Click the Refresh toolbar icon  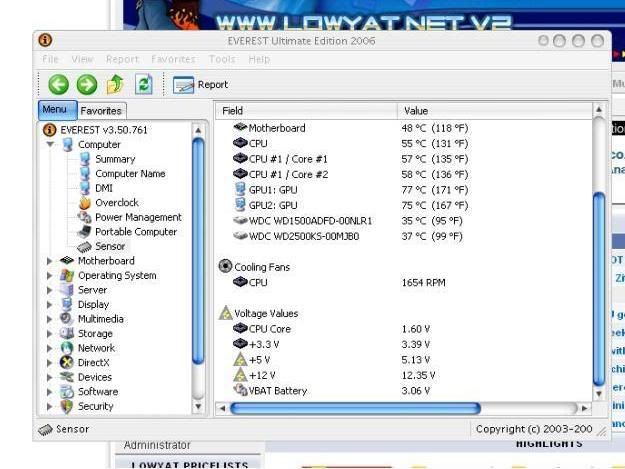(143, 85)
